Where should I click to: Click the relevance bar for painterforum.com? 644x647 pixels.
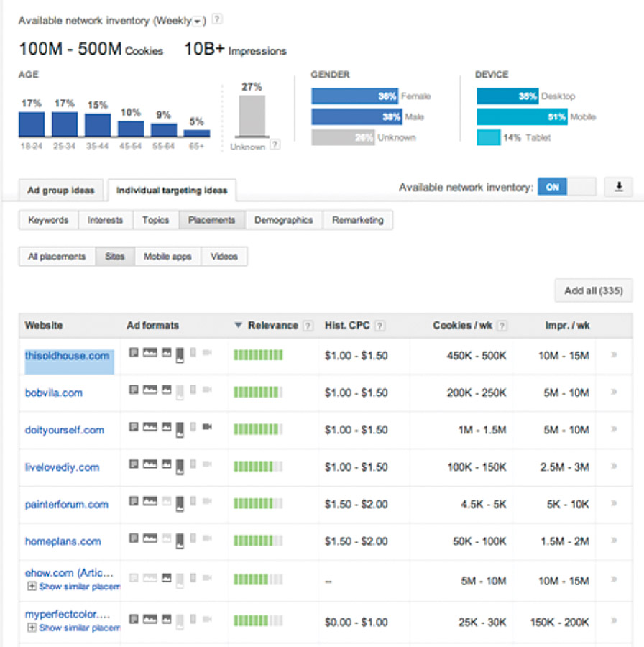point(258,503)
